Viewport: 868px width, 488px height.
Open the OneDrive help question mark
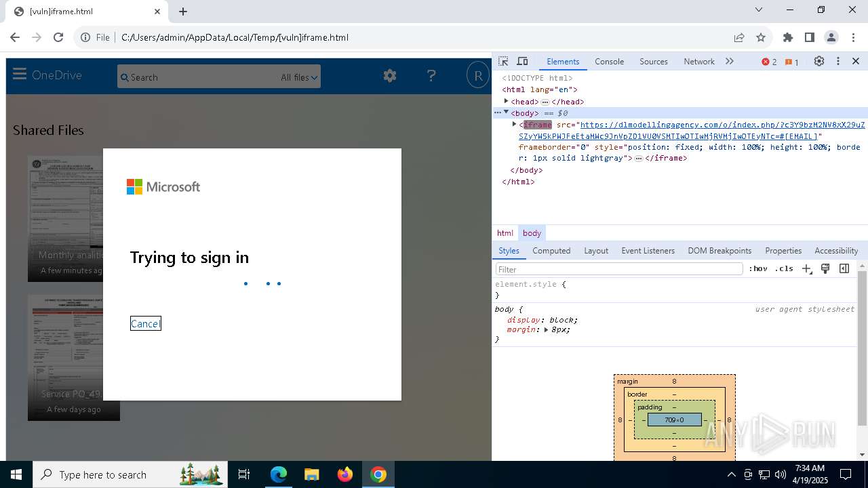click(x=431, y=76)
